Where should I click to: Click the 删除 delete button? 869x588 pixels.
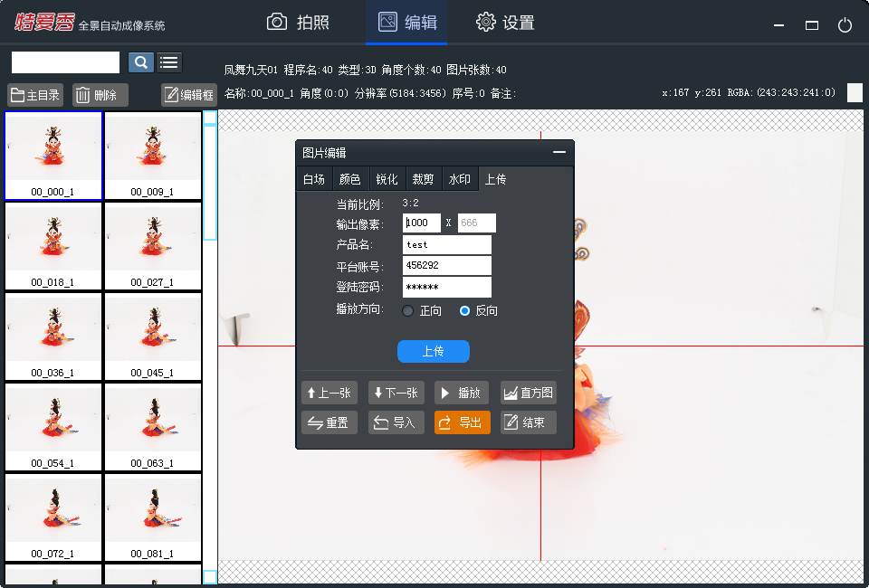[x=100, y=95]
